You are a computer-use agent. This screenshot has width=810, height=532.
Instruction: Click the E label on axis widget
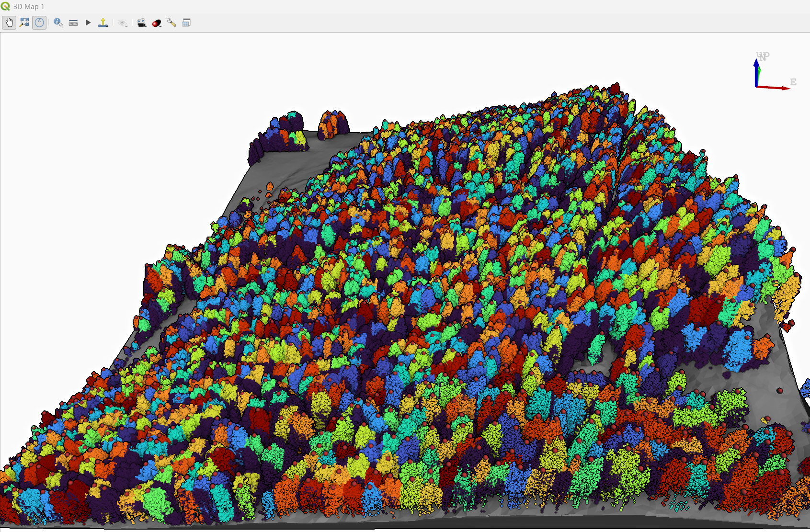coord(793,82)
